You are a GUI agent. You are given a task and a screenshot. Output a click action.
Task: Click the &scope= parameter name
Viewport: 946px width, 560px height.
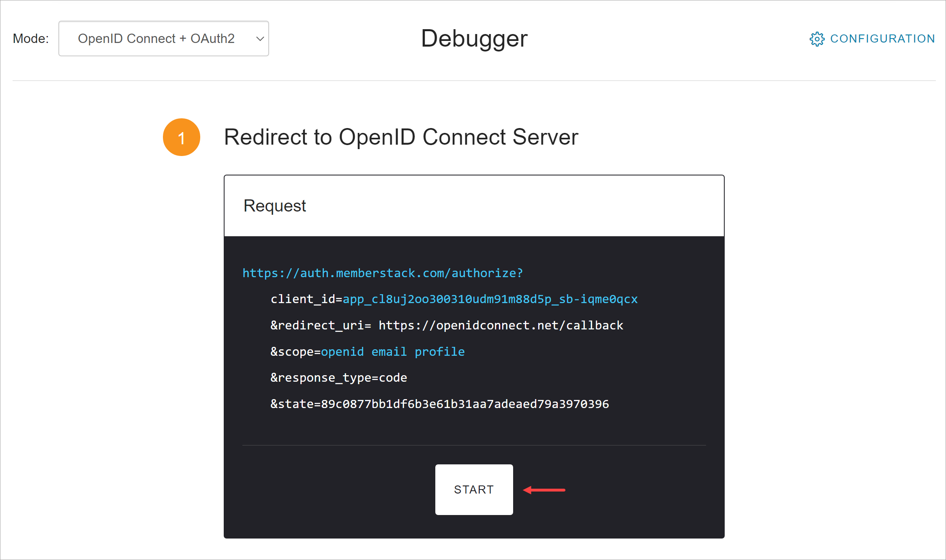coord(295,351)
